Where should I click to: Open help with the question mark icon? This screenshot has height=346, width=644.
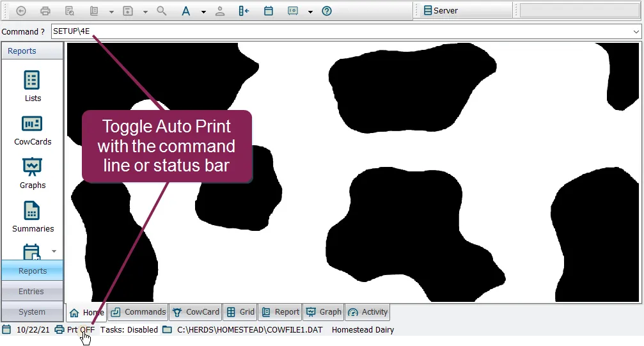click(x=327, y=11)
